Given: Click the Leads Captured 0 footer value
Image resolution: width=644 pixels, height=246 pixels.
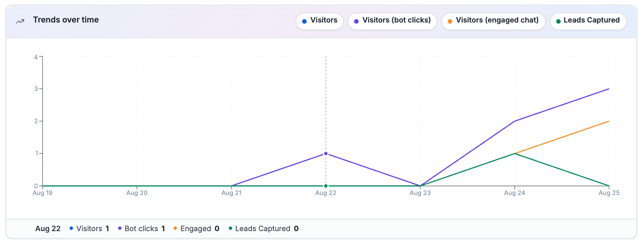Looking at the screenshot, I should 263,229.
